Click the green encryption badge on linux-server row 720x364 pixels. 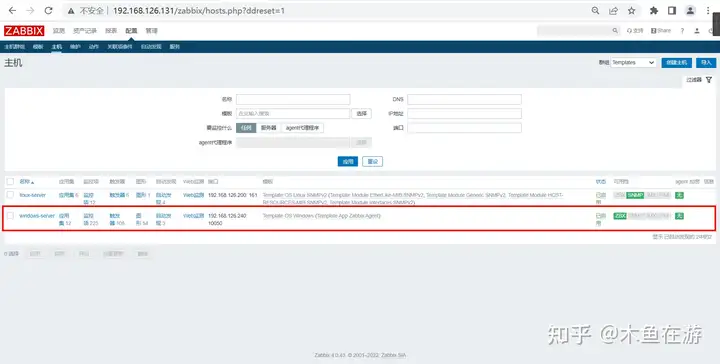(x=679, y=195)
